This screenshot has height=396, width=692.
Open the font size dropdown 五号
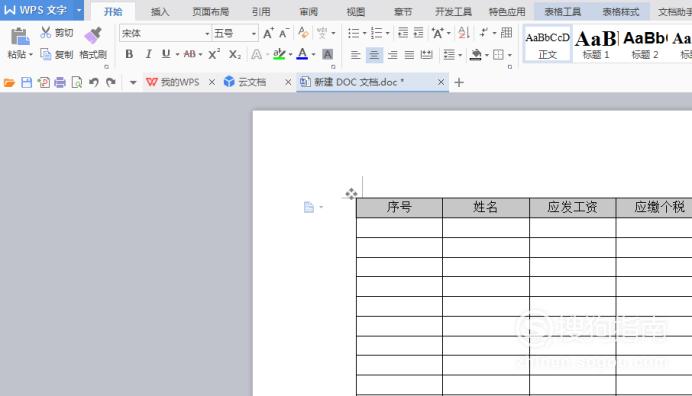(254, 34)
